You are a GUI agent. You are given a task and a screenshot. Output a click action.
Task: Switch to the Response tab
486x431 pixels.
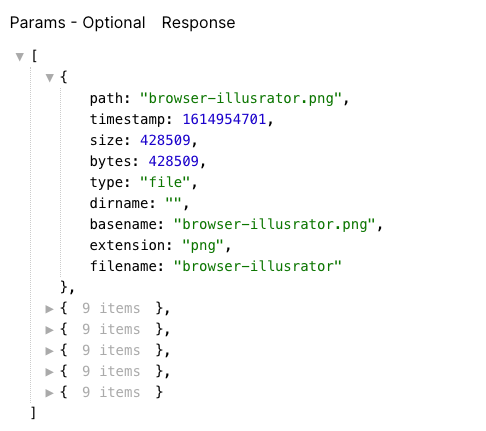(198, 23)
